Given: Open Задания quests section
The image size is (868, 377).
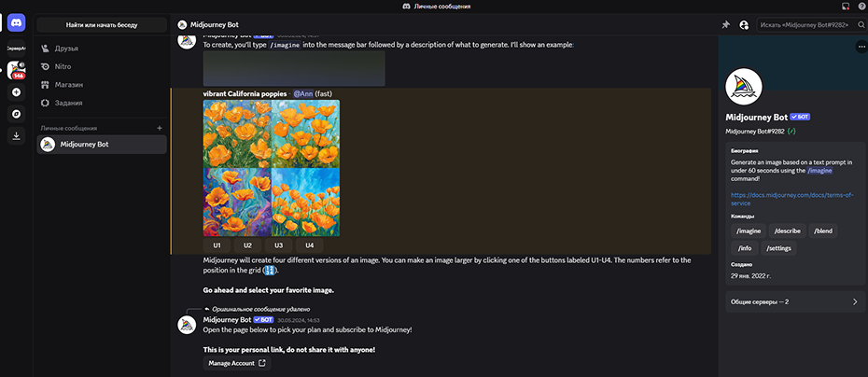Looking at the screenshot, I should point(102,103).
